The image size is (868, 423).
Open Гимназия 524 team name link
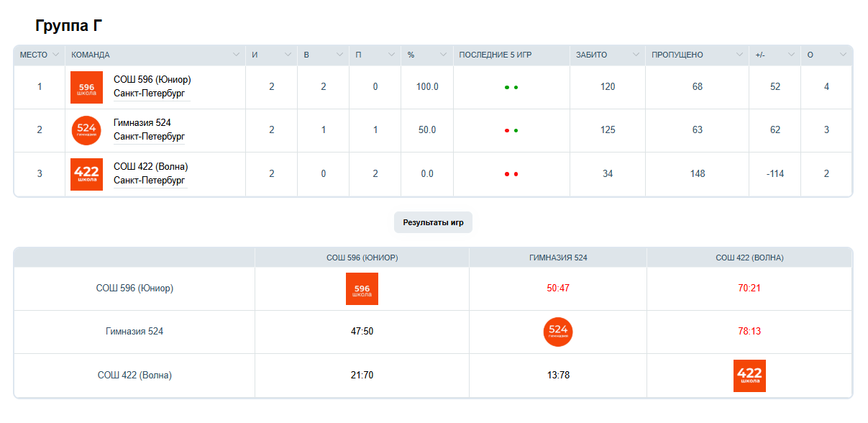[x=142, y=123]
